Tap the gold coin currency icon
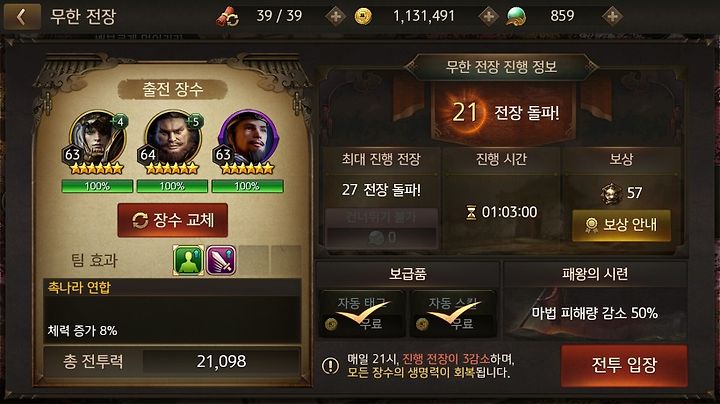 pos(363,17)
